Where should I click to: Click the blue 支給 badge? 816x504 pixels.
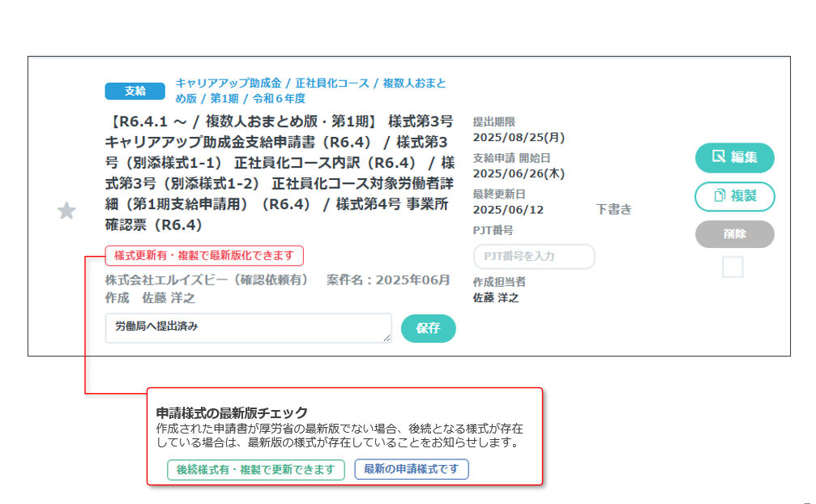135,91
